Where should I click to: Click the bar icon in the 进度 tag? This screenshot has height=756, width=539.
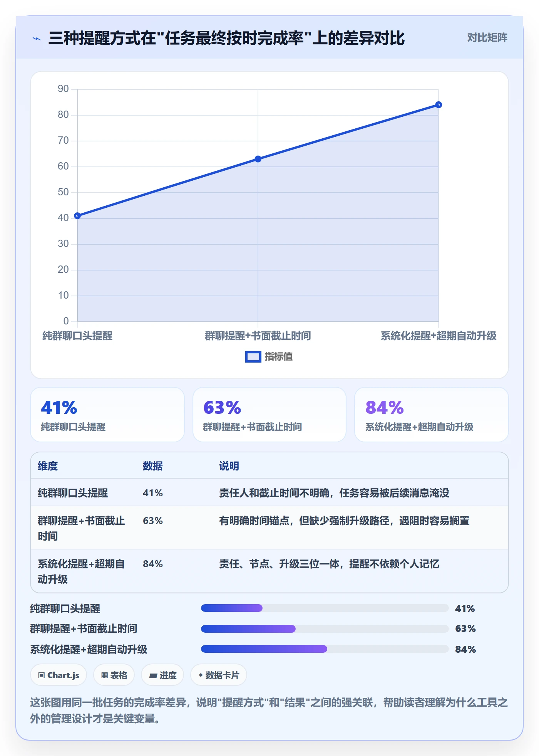(x=153, y=676)
